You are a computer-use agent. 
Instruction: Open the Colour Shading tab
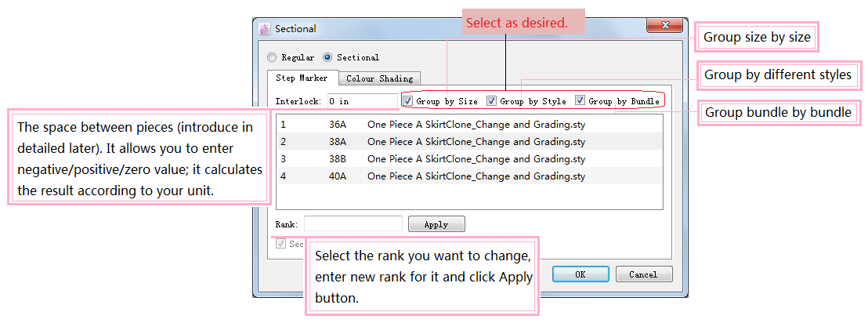click(x=379, y=78)
